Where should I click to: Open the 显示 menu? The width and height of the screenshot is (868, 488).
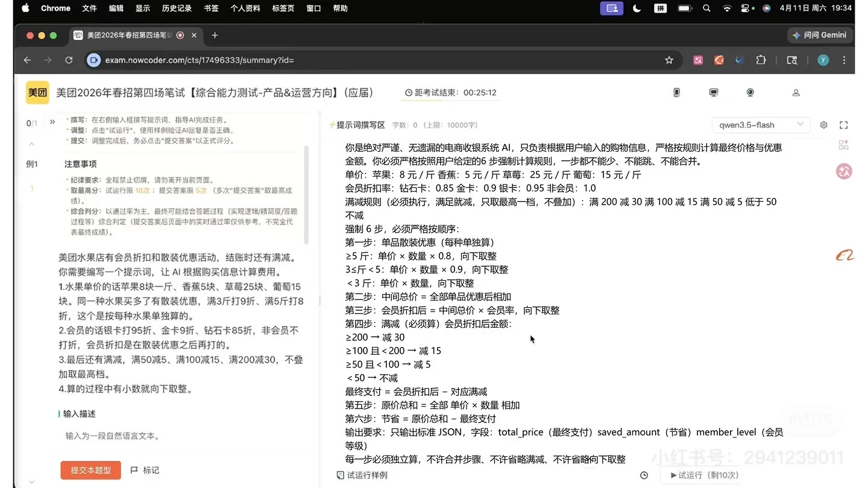[143, 8]
